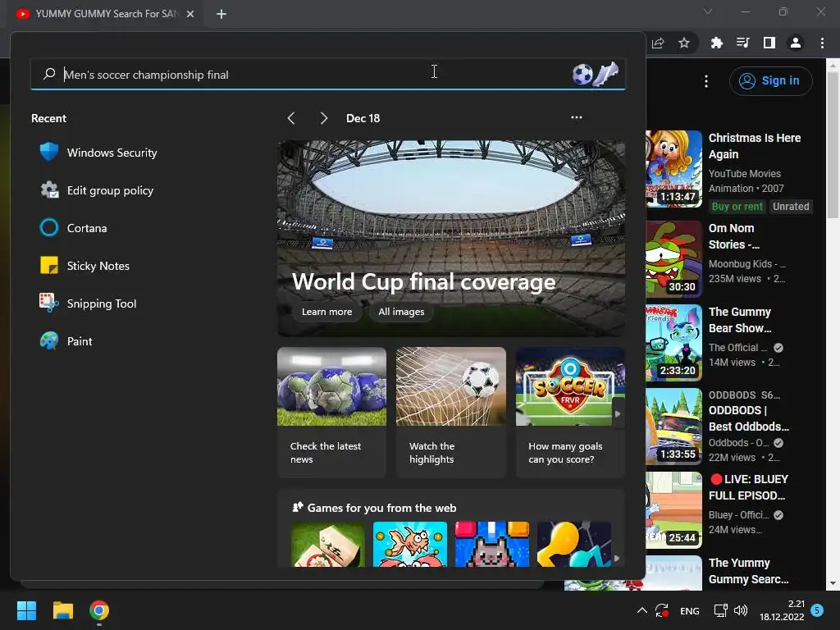Screen dimensions: 840x630
Task: Click Sign in on YouTube
Action: point(770,81)
